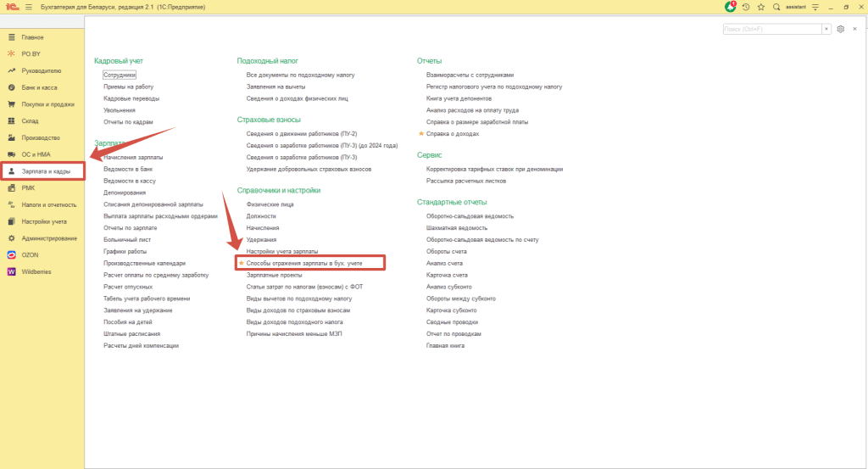Open Ведомости в кассу
The width and height of the screenshot is (868, 469).
pyautogui.click(x=130, y=181)
